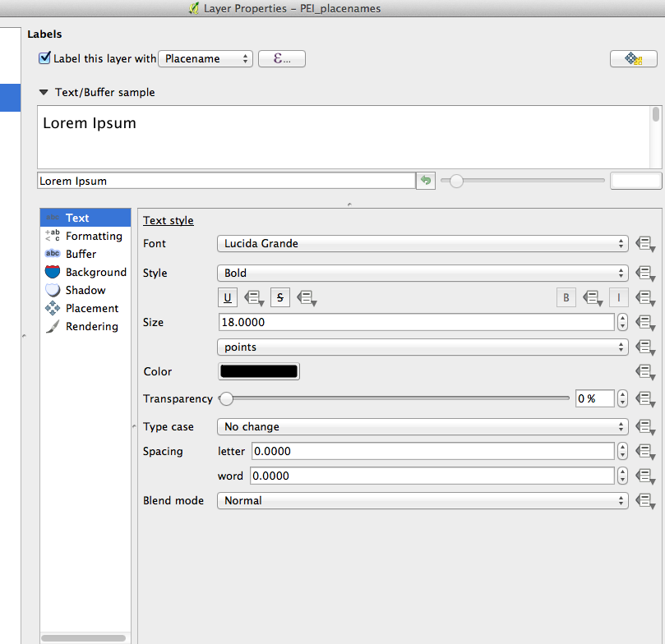Open label engine settings icon button
The height and width of the screenshot is (644, 665).
[633, 59]
